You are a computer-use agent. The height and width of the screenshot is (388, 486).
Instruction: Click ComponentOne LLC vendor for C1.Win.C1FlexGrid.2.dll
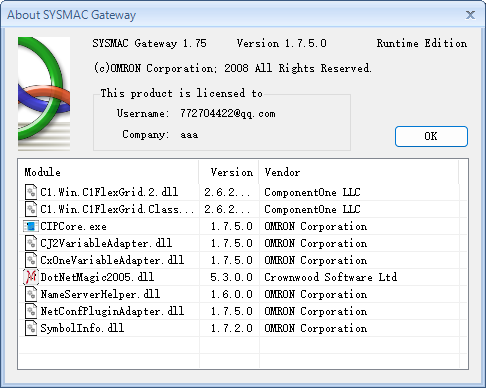click(x=312, y=192)
